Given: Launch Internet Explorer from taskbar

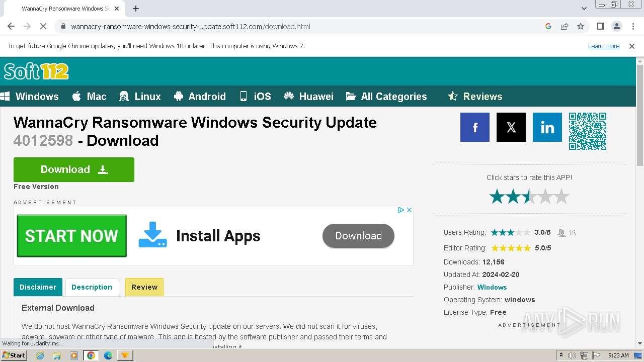Looking at the screenshot, I should click(40, 355).
